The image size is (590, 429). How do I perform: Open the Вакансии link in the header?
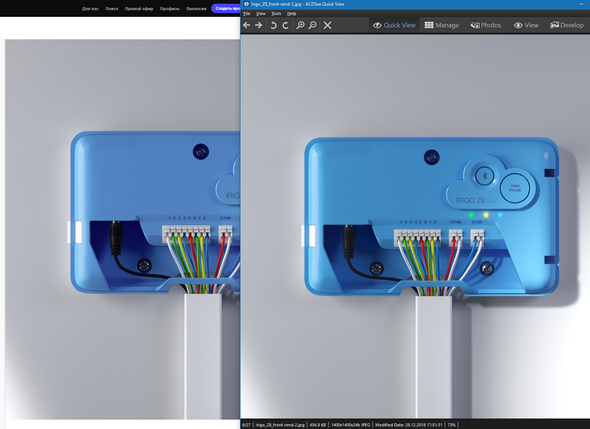[x=196, y=9]
